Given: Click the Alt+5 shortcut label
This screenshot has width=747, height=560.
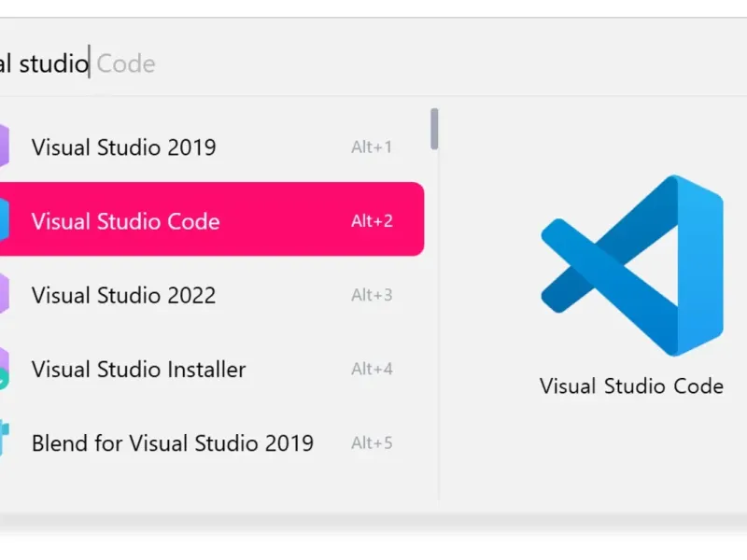Looking at the screenshot, I should click(x=372, y=442).
